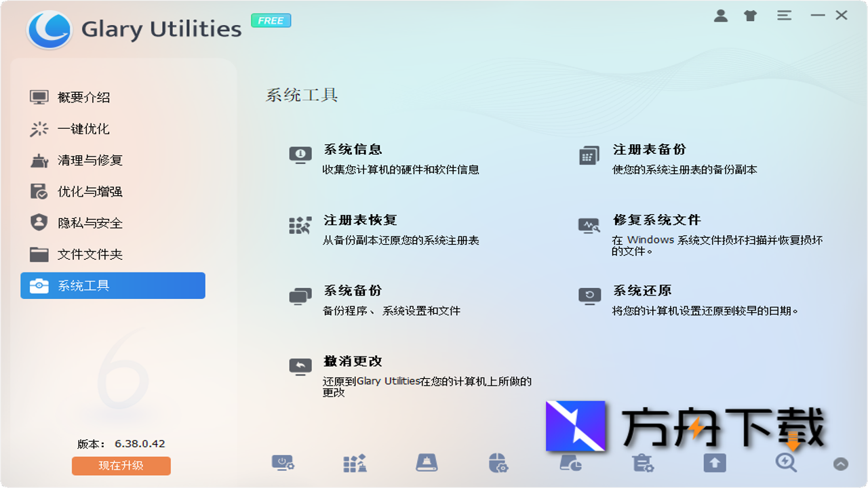This screenshot has width=868, height=488.
Task: Click the version text 6.38.0.42
Action: point(140,444)
